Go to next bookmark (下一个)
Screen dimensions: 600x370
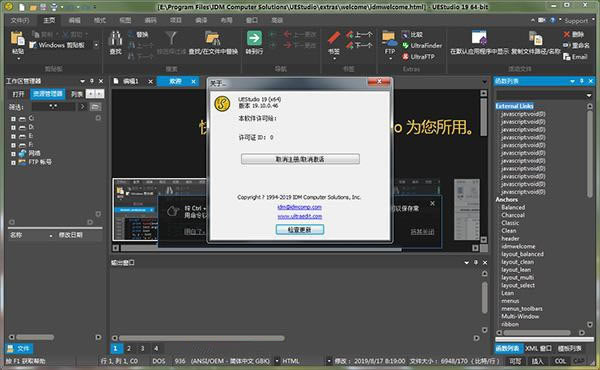[x=359, y=46]
